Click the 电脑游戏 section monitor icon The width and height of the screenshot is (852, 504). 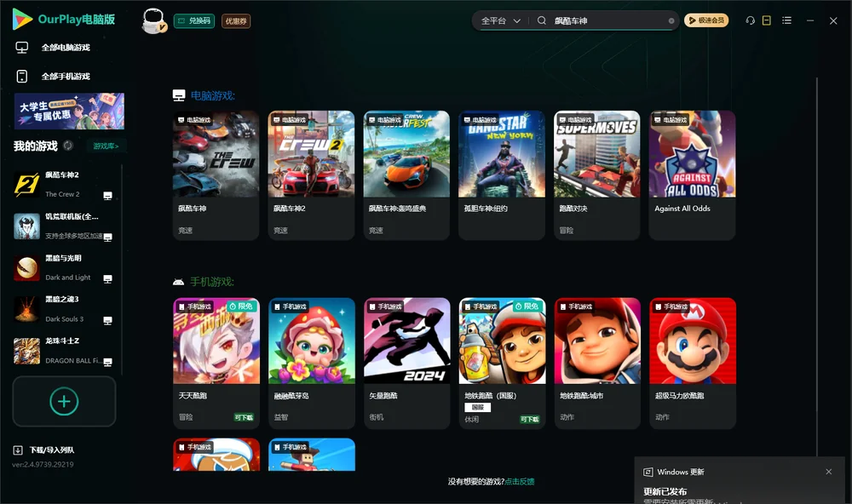click(179, 95)
